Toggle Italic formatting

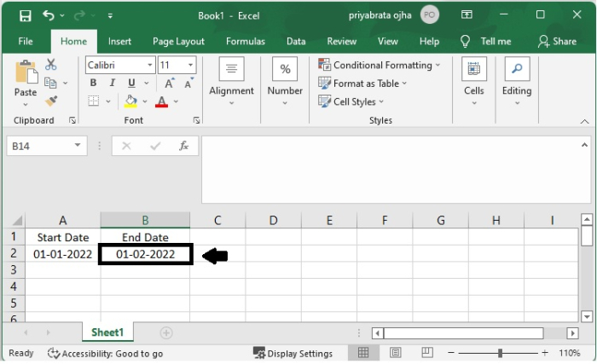pyautogui.click(x=113, y=83)
